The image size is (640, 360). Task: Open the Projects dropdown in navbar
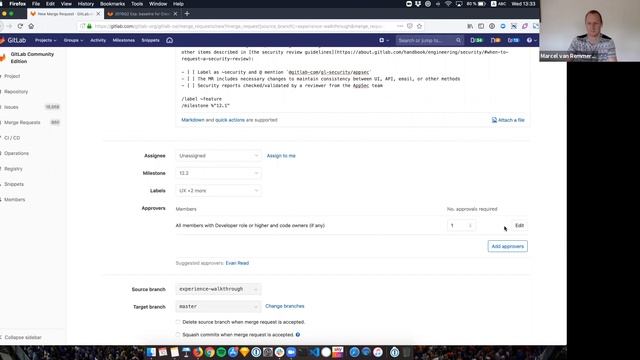[x=45, y=40]
